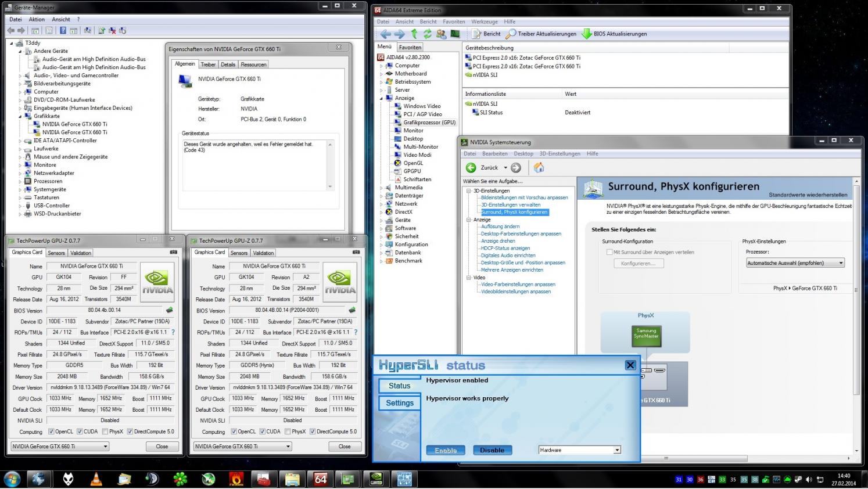Click uninstall device red X icon in Geräte-Manager
868x489 pixels.
pos(112,30)
